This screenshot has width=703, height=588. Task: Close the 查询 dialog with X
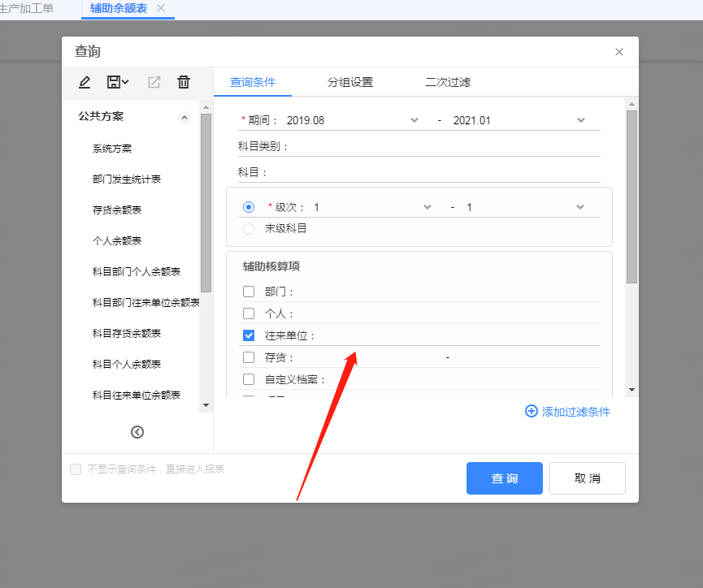[619, 52]
